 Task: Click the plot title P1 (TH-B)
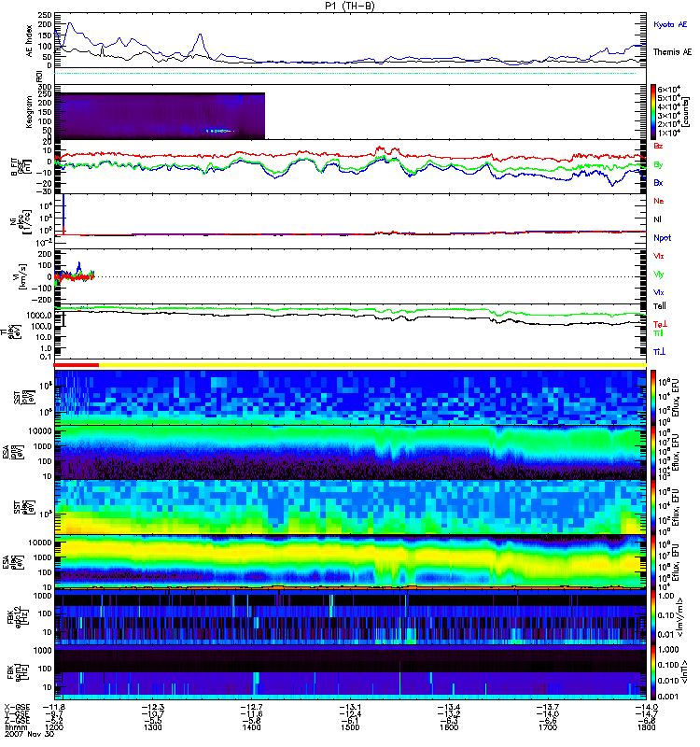click(x=350, y=6)
